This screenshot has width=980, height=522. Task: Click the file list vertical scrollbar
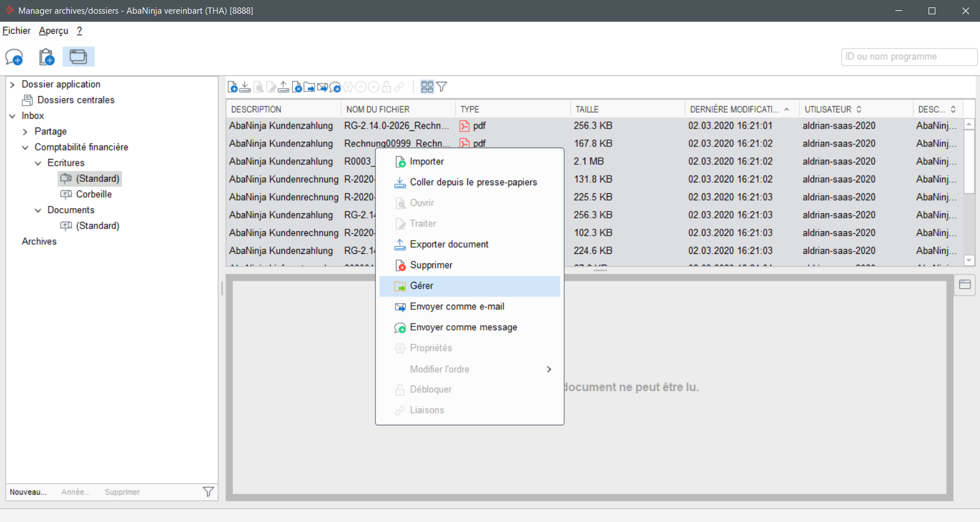969,192
